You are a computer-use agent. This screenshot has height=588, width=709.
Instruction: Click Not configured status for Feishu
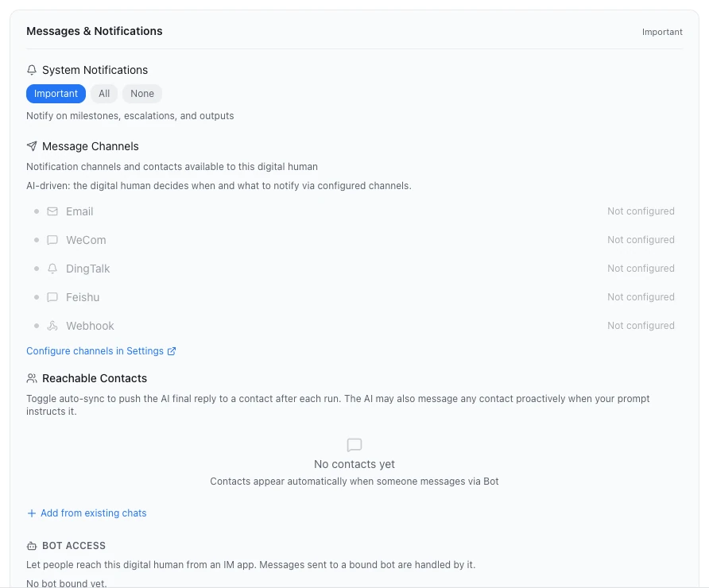[641, 297]
